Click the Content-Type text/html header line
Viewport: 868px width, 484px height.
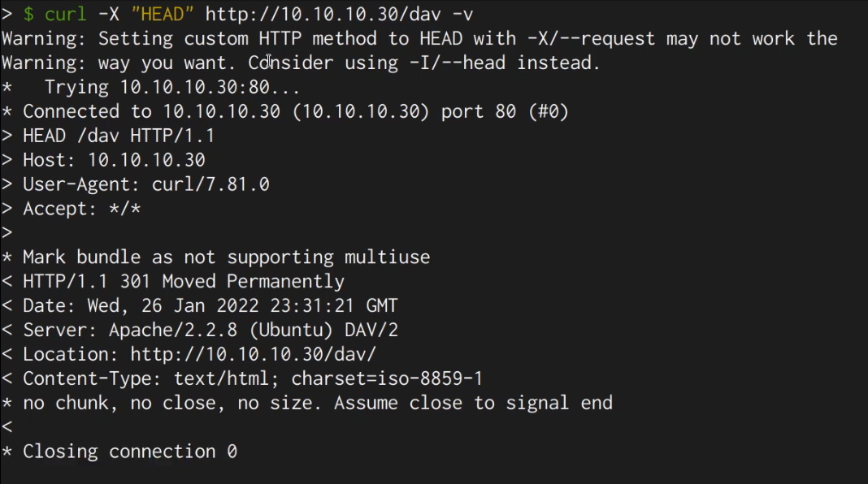[x=253, y=379]
